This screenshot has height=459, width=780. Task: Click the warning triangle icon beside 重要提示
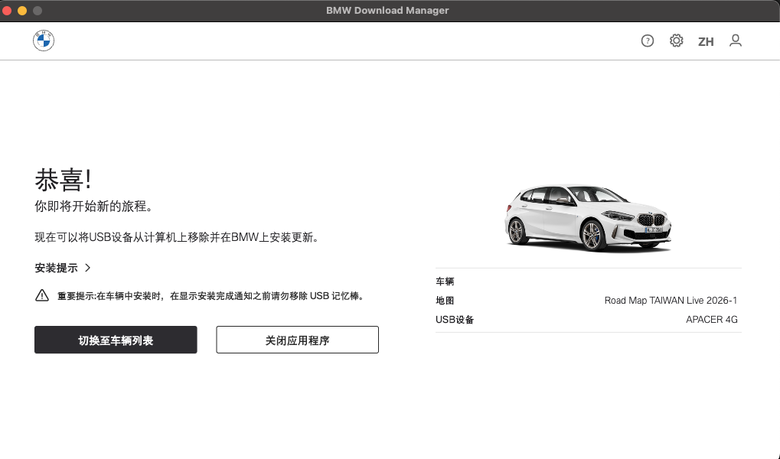(x=42, y=295)
